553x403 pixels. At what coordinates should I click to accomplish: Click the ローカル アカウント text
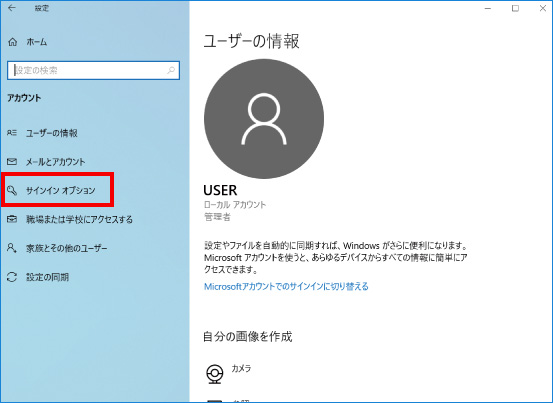point(235,204)
